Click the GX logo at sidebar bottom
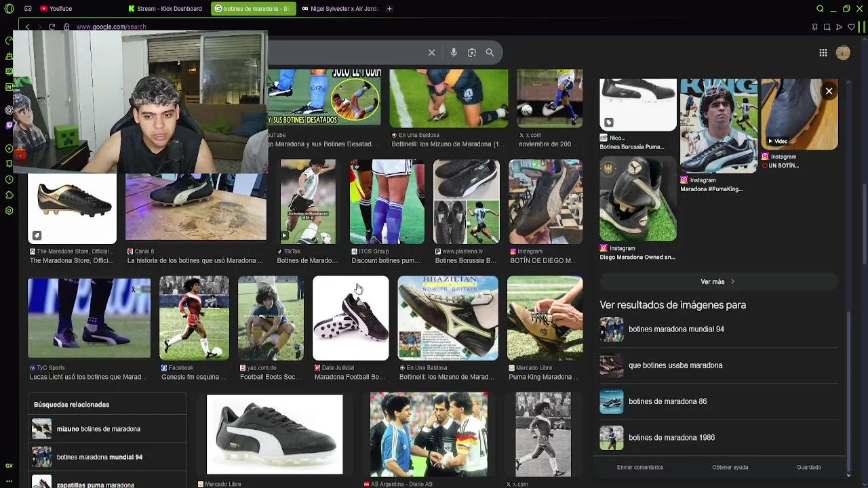868x488 pixels. (9, 466)
